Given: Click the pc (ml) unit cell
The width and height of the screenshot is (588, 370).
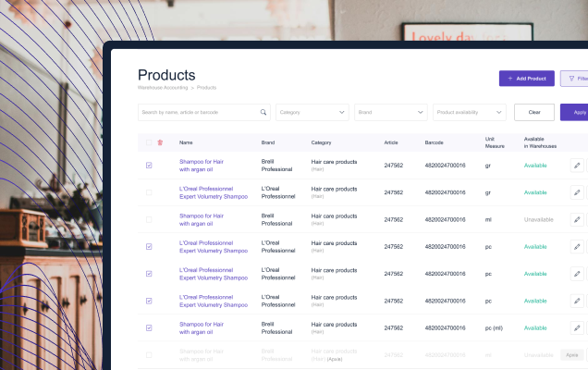Looking at the screenshot, I should point(494,328).
